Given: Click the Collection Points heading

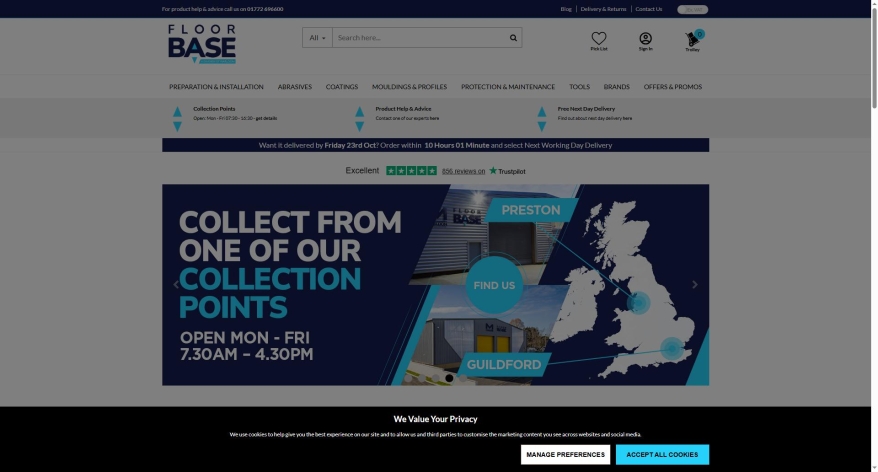Looking at the screenshot, I should (214, 109).
